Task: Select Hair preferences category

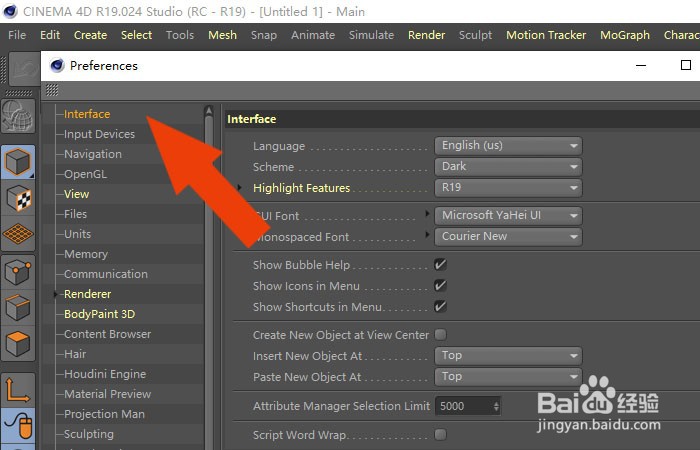Action: click(75, 354)
